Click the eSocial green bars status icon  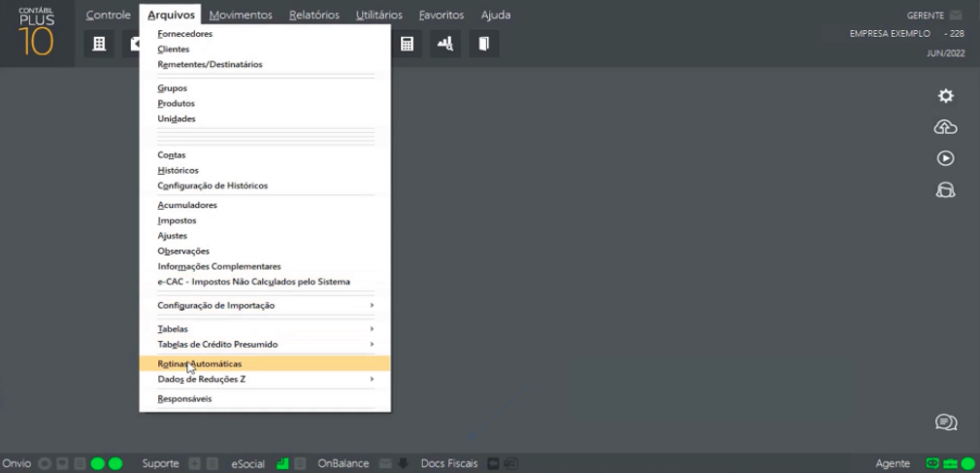[x=283, y=463]
